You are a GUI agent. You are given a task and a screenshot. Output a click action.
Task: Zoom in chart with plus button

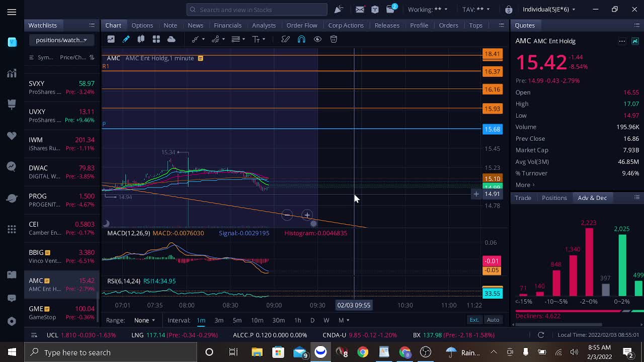(307, 215)
